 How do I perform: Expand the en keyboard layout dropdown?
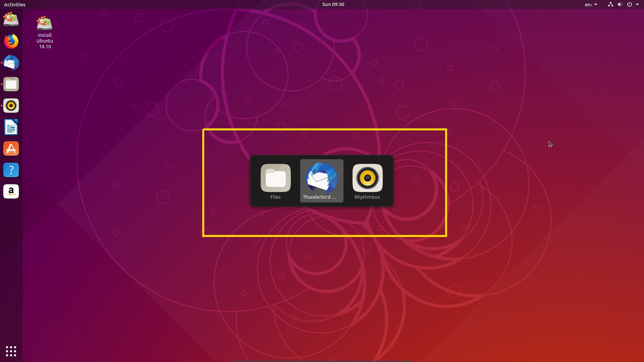click(x=591, y=5)
